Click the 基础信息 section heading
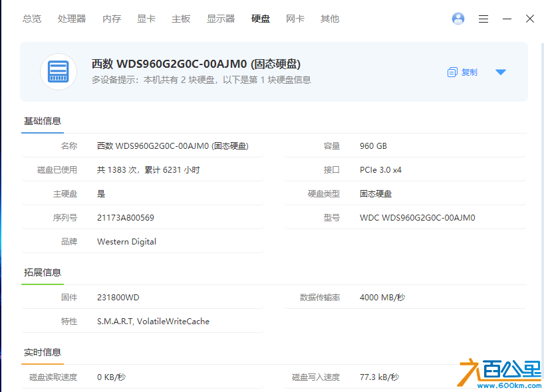546x392 pixels. [43, 121]
